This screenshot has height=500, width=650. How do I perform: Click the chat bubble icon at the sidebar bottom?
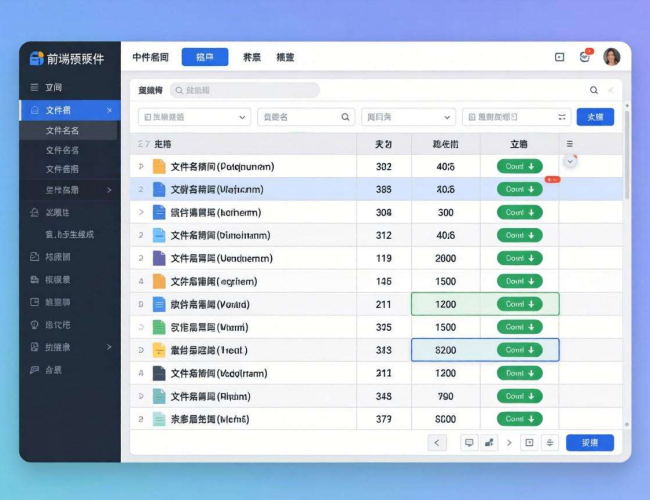(x=35, y=370)
